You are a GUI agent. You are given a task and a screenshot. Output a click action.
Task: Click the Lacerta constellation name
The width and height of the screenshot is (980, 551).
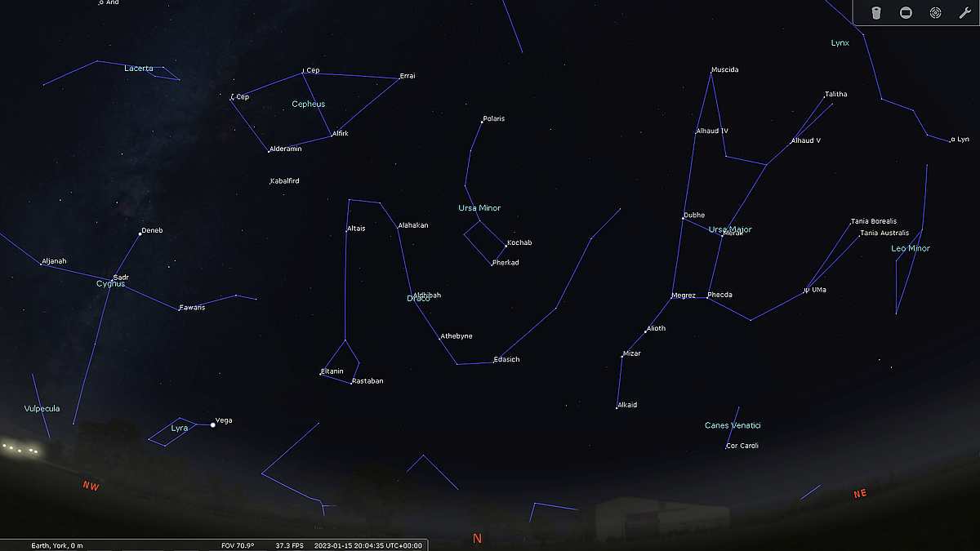(x=139, y=69)
